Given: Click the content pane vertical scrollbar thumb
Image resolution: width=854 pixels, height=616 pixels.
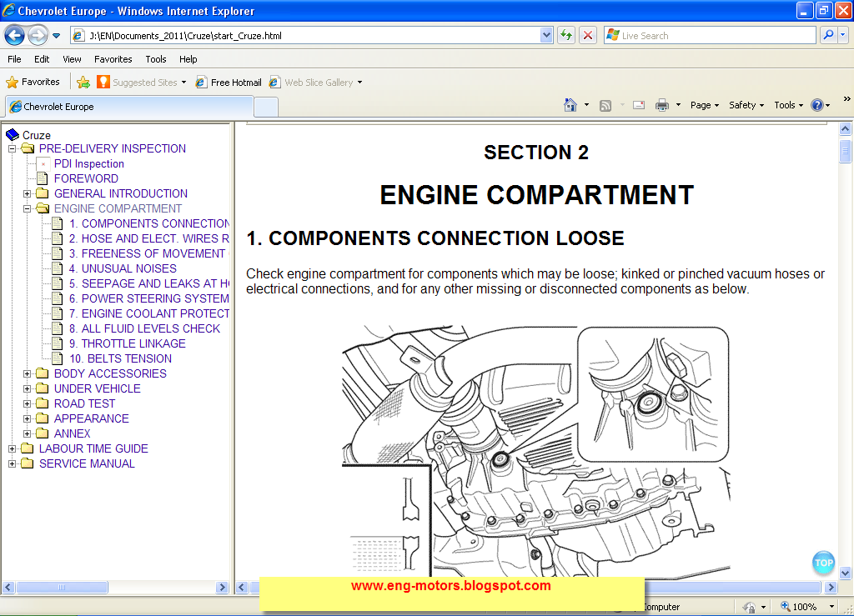Looking at the screenshot, I should click(x=845, y=151).
